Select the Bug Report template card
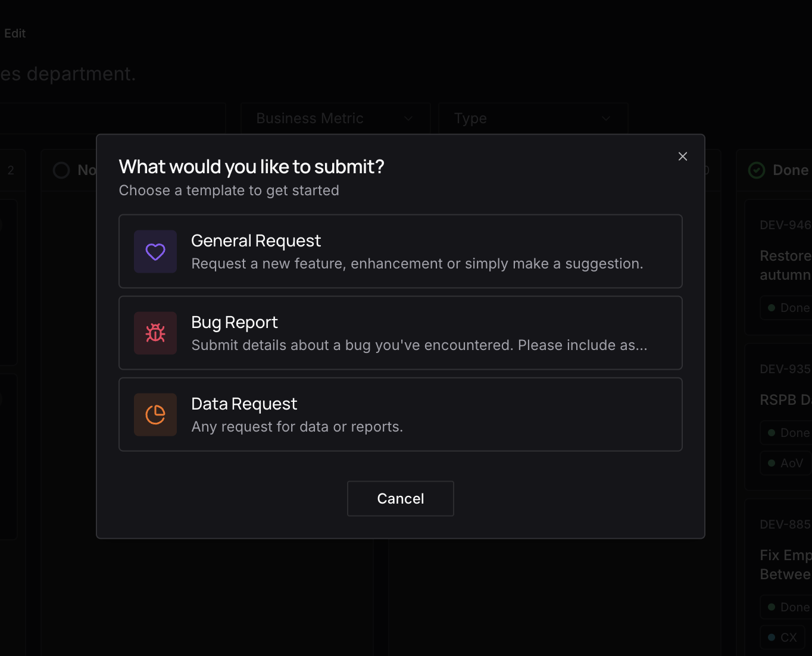This screenshot has width=812, height=656. [x=400, y=333]
